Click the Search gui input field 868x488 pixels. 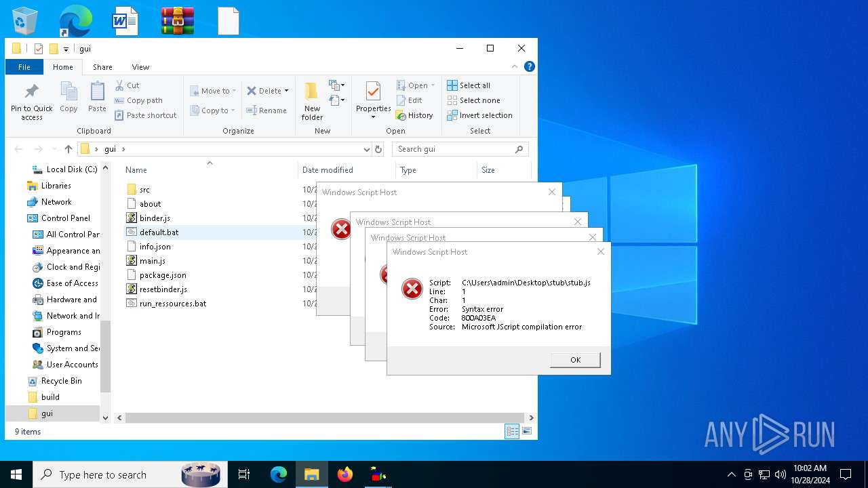460,149
